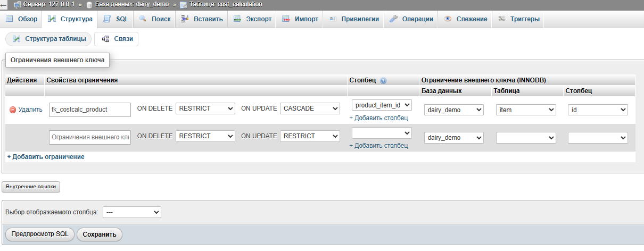
Task: Click the table icon before cost_calculation
Action: (184, 4)
